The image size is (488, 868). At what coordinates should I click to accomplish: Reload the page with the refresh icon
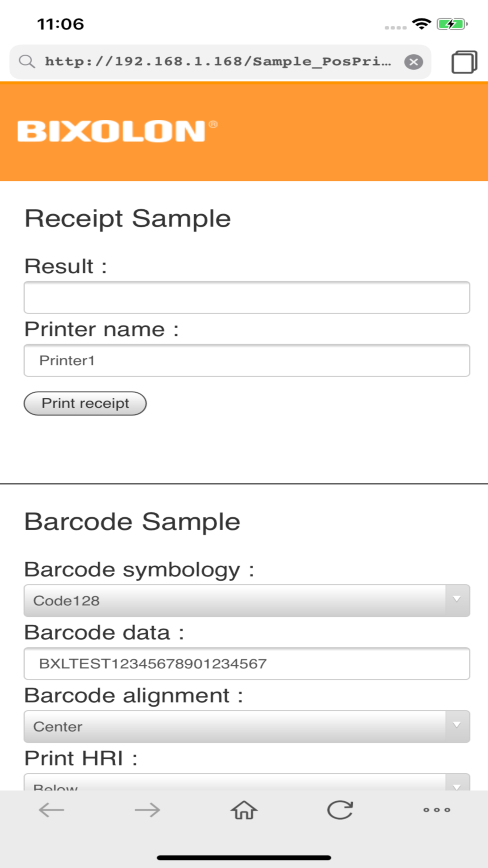[340, 810]
